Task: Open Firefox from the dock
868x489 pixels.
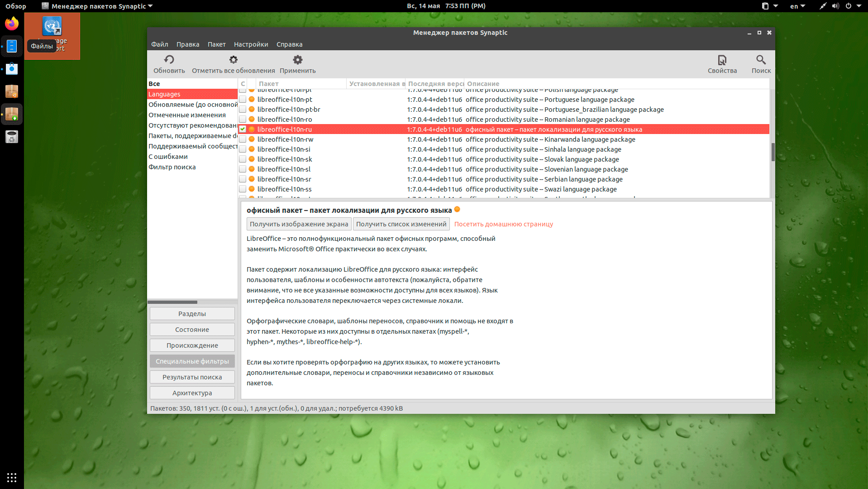Action: coord(12,24)
